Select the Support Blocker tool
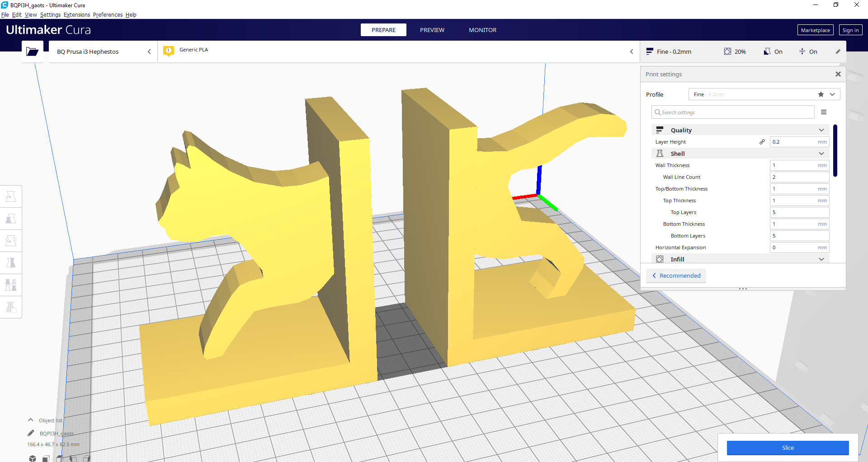 coord(11,307)
